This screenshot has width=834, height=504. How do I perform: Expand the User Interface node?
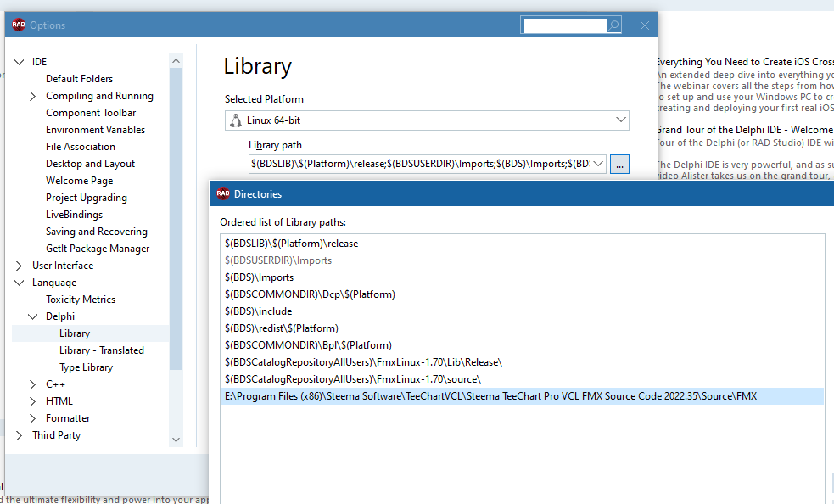20,266
